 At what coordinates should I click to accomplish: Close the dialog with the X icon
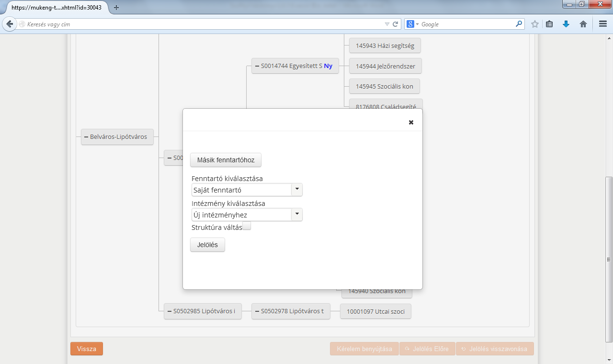(x=411, y=123)
